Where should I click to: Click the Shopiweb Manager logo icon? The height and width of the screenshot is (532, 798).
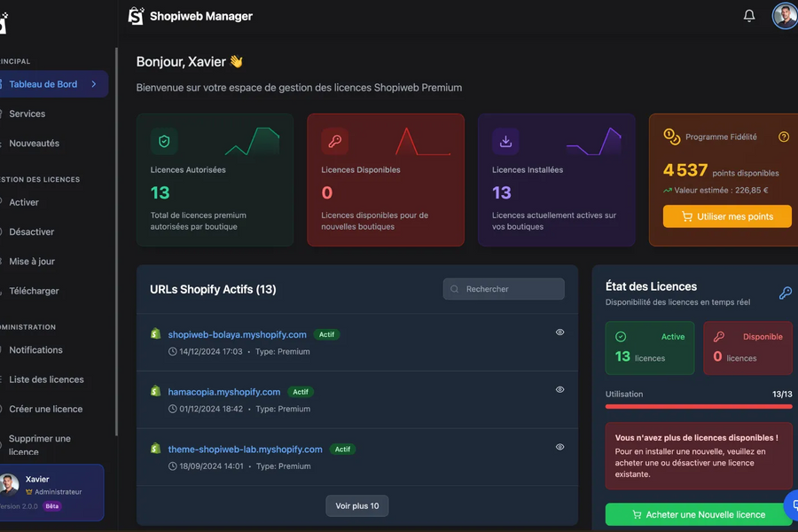(x=136, y=16)
